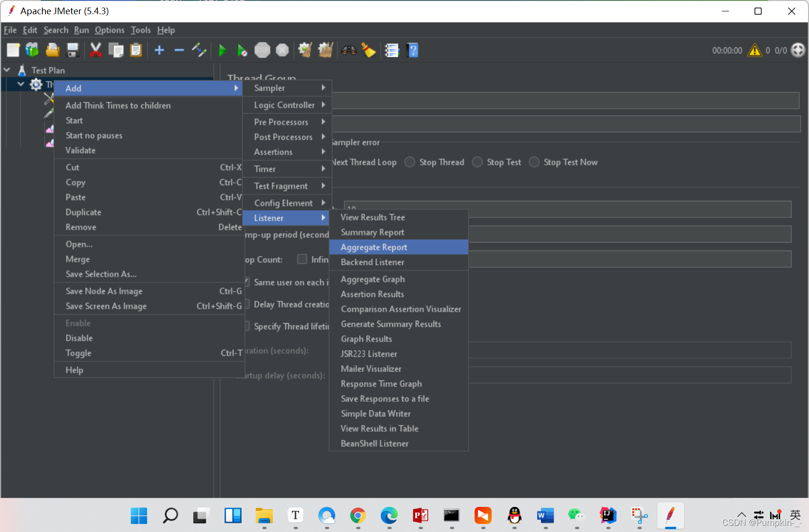Viewport: 809px width, 532px height.
Task: Click the Number of Threads input field
Action: coord(567,209)
